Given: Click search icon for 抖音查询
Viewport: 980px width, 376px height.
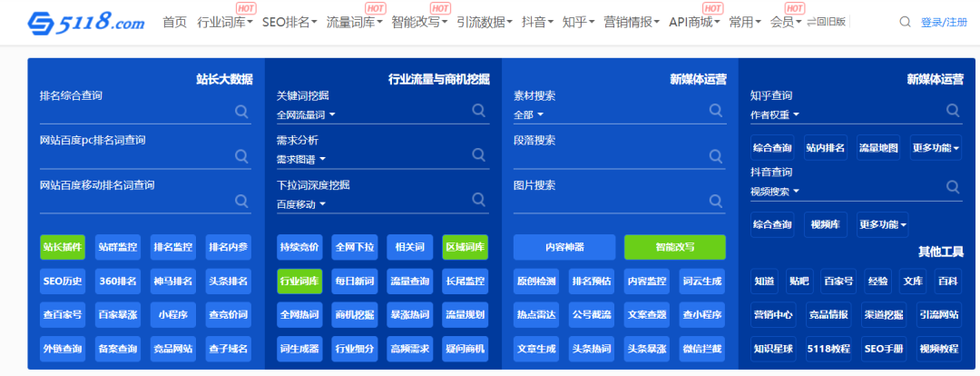Looking at the screenshot, I should [953, 186].
